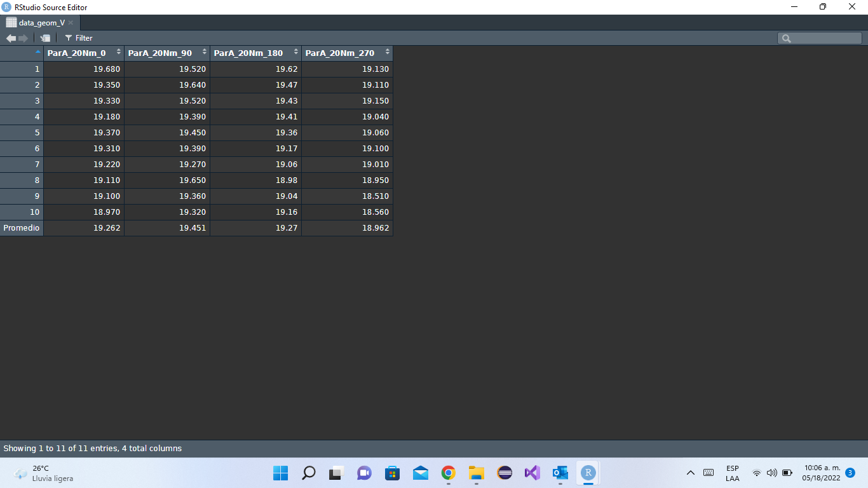Viewport: 868px width, 488px height.
Task: Select cell value 19.47
Action: [287, 85]
